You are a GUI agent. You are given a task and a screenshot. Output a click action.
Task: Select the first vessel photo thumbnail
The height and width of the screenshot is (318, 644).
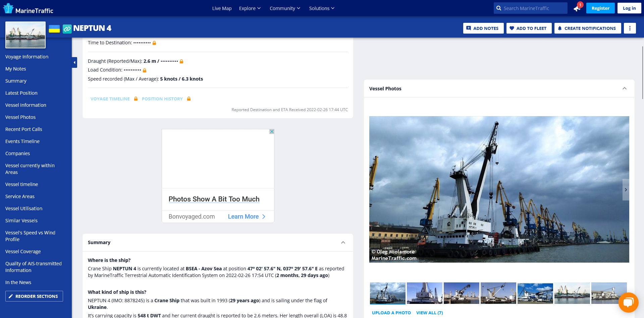click(388, 293)
